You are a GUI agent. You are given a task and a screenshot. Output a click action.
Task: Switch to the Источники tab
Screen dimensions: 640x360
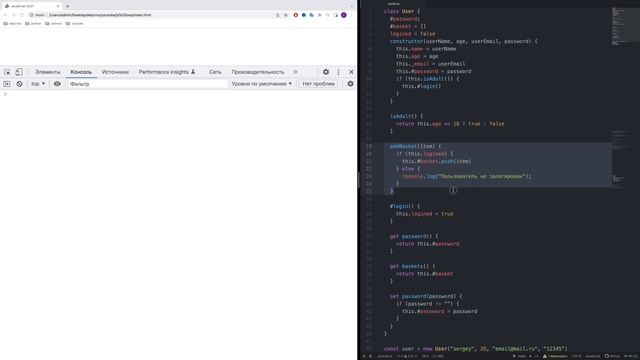[115, 72]
